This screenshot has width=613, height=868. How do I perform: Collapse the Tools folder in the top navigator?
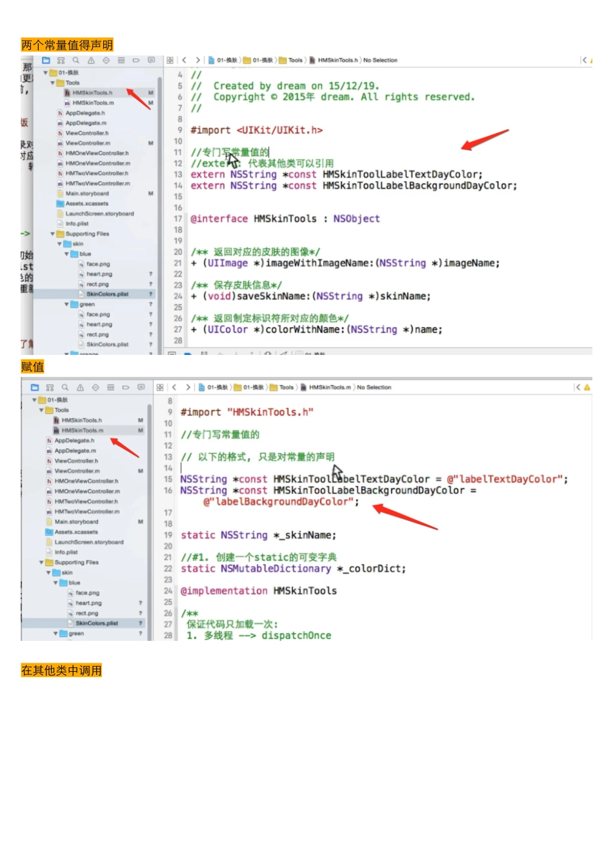pyautogui.click(x=53, y=83)
